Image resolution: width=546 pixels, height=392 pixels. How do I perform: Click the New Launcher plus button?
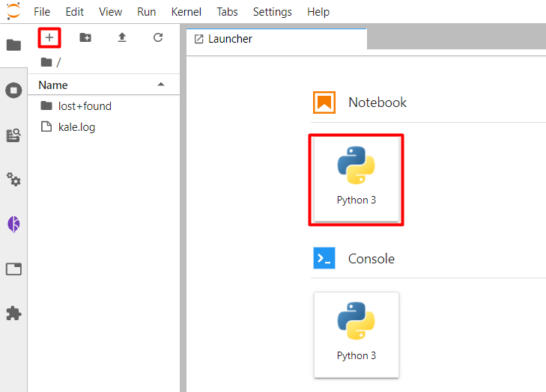pyautogui.click(x=49, y=37)
